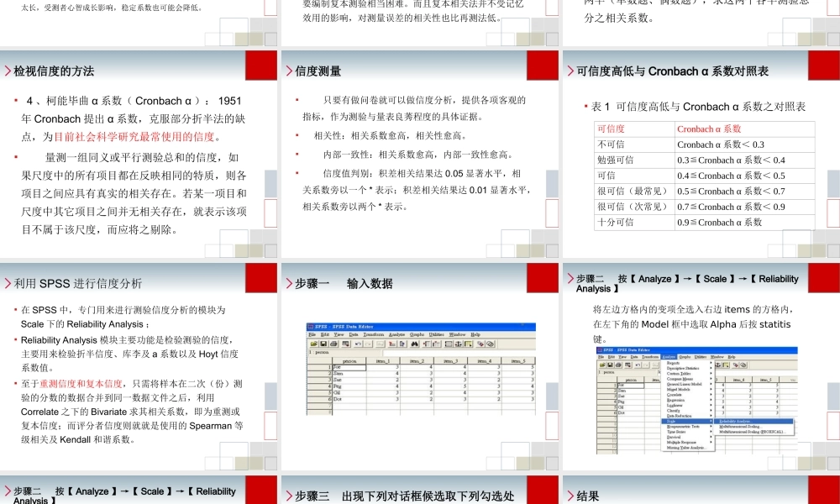Undo the last edit in SPSS

pos(359,344)
